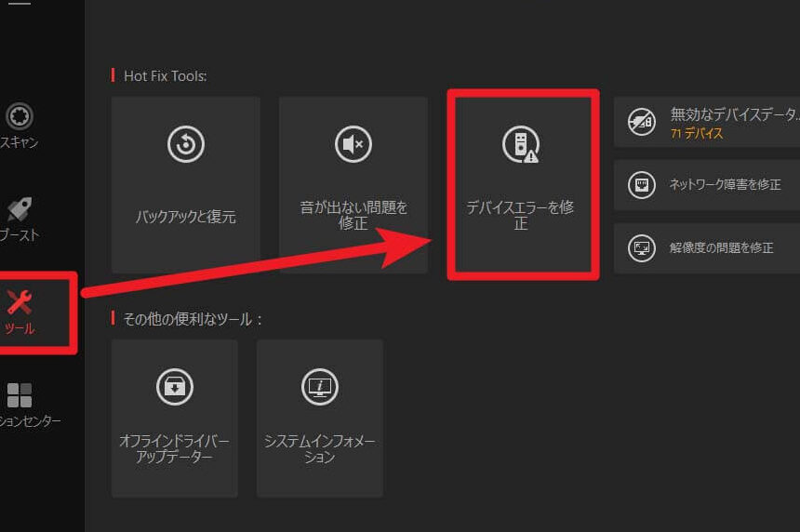Click the ネットワーク障害を修正 button text

coord(725,185)
